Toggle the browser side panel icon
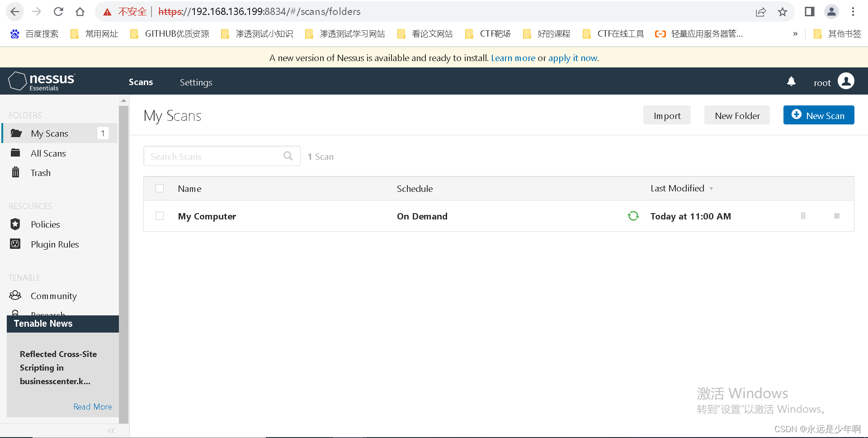This screenshot has width=868, height=438. tap(810, 12)
